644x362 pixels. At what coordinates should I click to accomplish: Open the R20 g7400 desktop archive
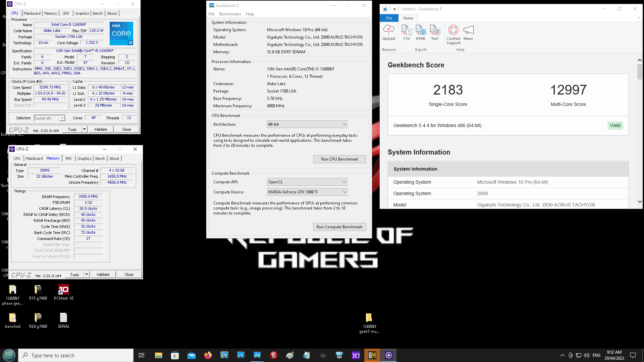pyautogui.click(x=38, y=321)
